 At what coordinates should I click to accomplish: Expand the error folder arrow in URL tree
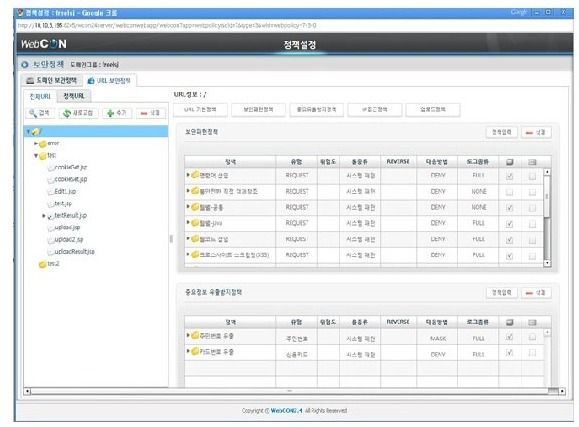coord(36,143)
